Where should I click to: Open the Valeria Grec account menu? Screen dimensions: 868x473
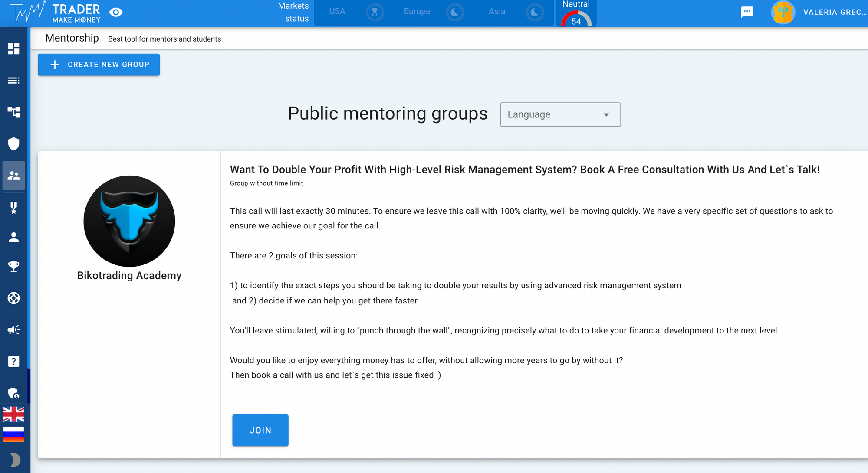tap(835, 12)
